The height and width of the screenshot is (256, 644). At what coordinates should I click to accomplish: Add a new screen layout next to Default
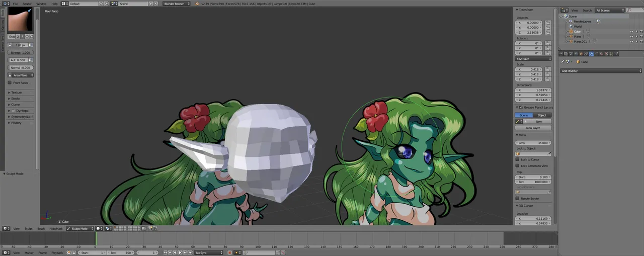101,4
